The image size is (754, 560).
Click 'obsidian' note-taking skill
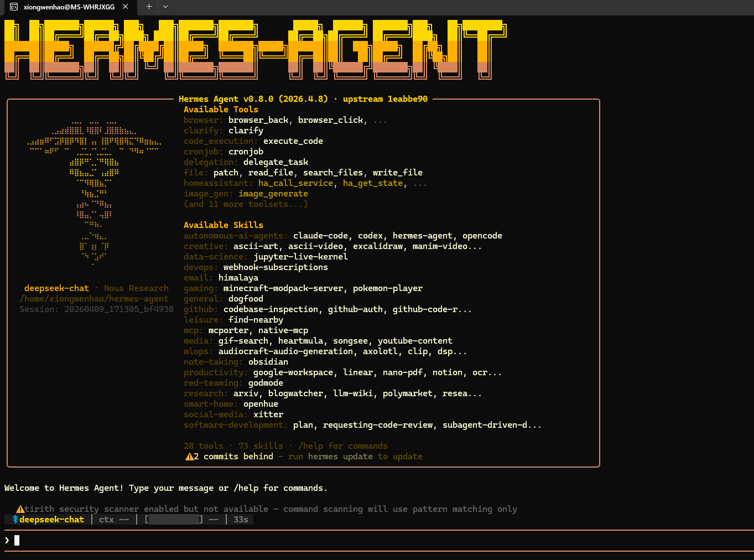click(x=268, y=362)
